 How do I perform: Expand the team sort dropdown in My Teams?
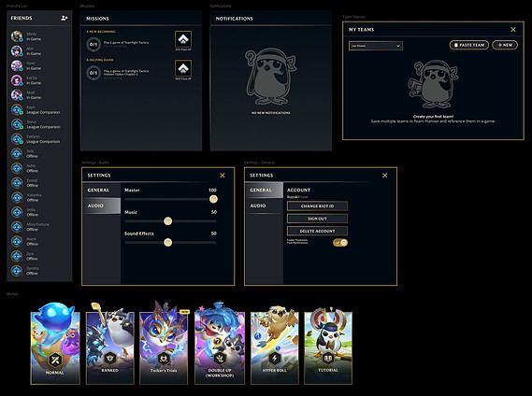point(376,46)
